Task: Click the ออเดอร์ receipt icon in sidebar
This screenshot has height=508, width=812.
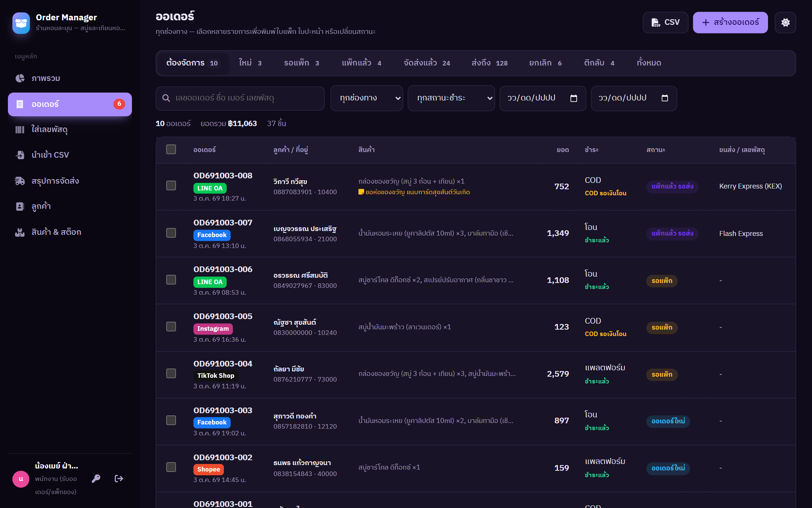Action: pos(20,104)
